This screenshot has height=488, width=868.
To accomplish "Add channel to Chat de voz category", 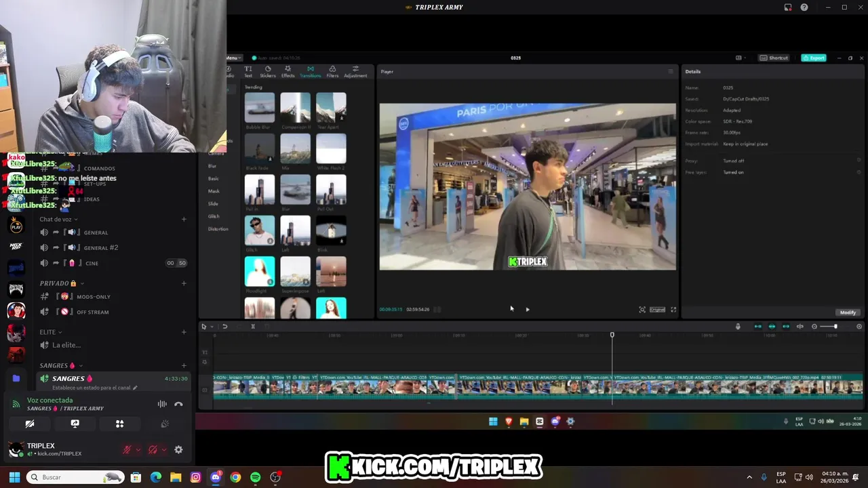I will tap(184, 220).
